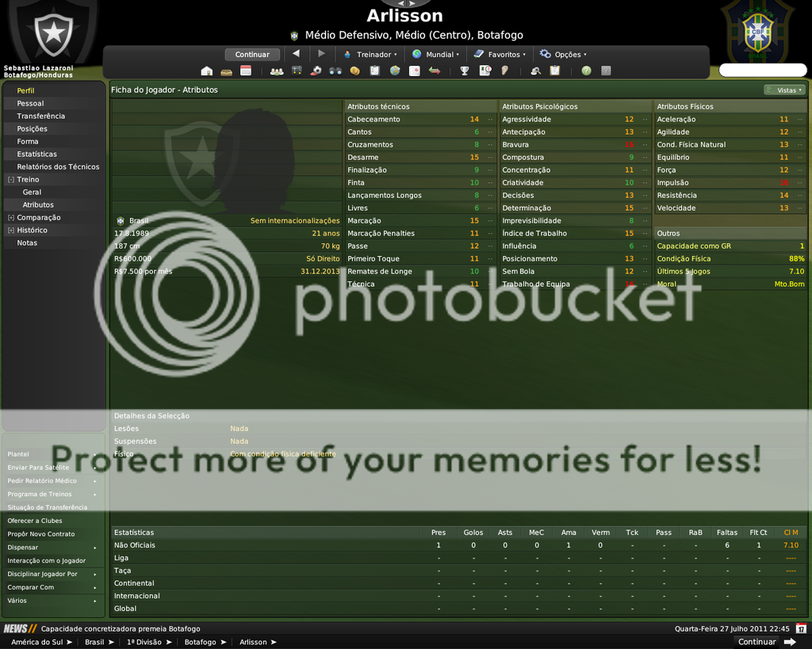Click the search field at top right
The image size is (812, 649).
[x=762, y=71]
